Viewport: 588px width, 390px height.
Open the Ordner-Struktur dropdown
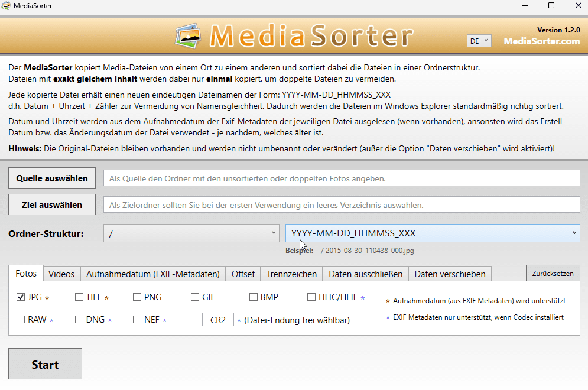[x=192, y=233]
